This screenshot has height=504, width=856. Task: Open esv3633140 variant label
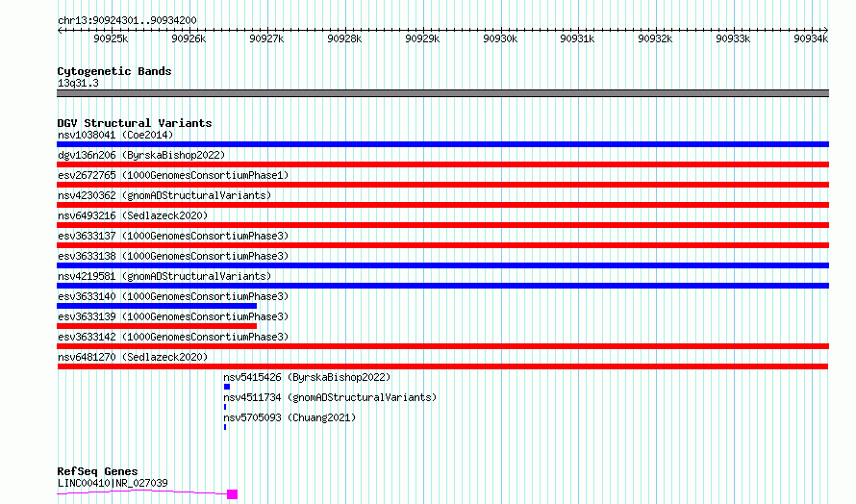[173, 296]
